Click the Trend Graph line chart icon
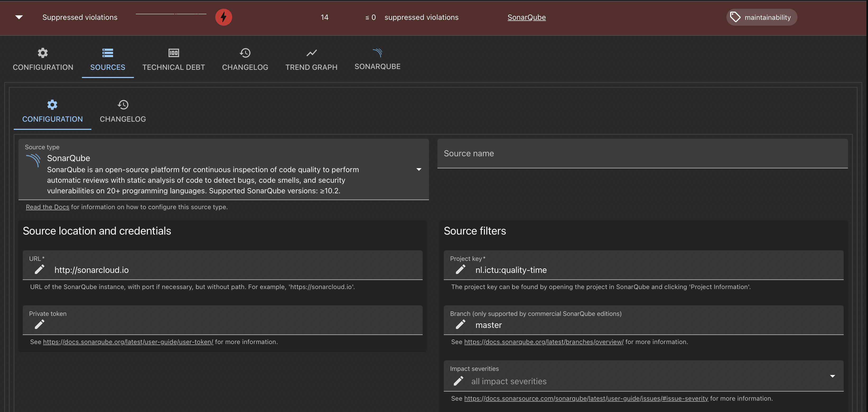The image size is (868, 412). (x=311, y=53)
